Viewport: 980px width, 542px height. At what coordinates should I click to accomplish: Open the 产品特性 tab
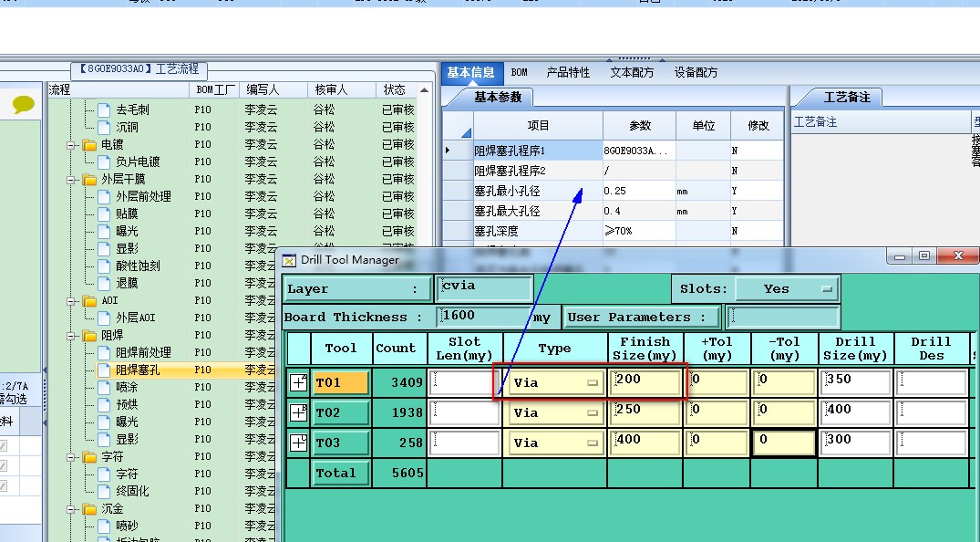pos(568,73)
